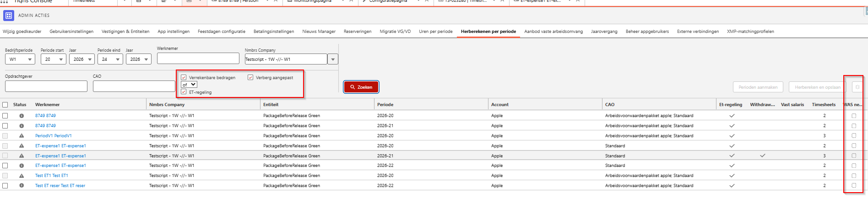The width and height of the screenshot is (868, 204).
Task: Open the Bedrijfsperiode W1 dropdown
Action: tap(20, 59)
